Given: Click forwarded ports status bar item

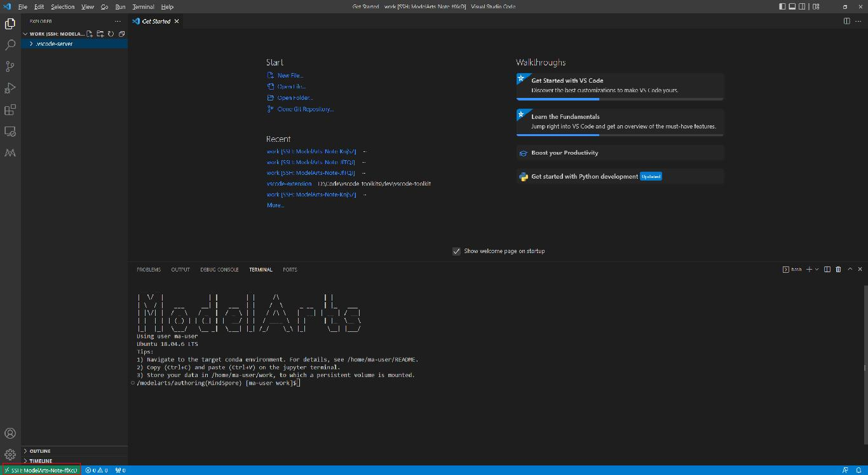Looking at the screenshot, I should (x=120, y=471).
